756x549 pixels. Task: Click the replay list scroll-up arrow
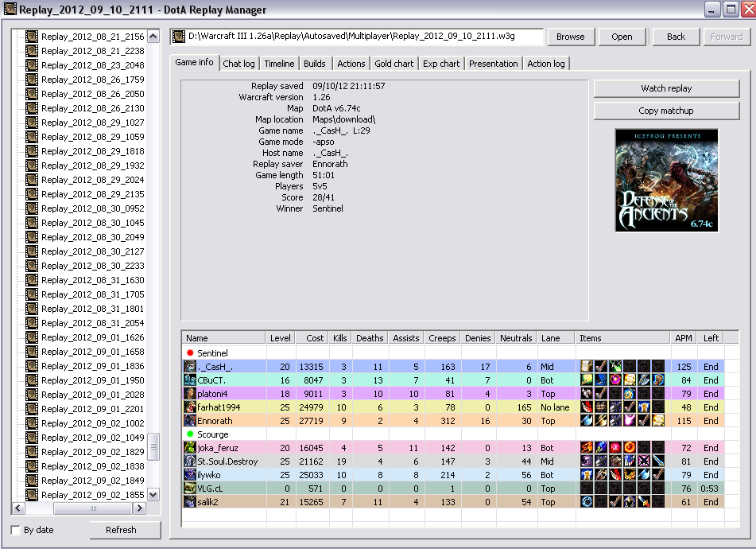point(153,37)
